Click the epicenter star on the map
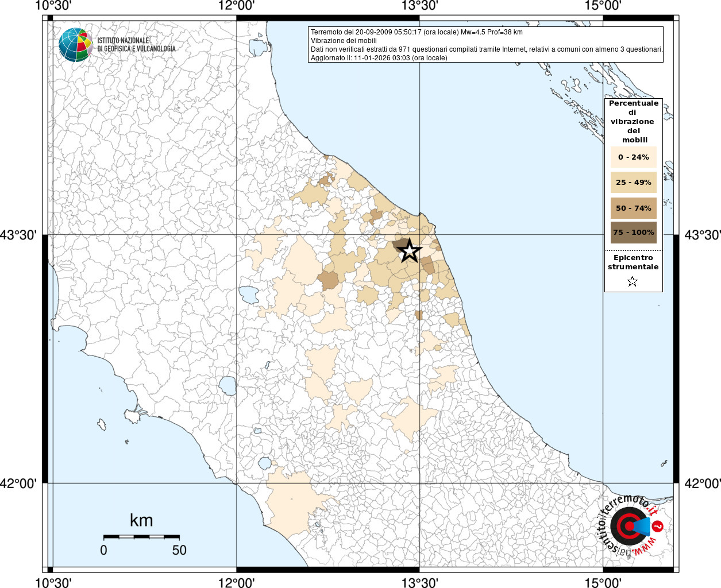The image size is (721, 588). [x=409, y=251]
